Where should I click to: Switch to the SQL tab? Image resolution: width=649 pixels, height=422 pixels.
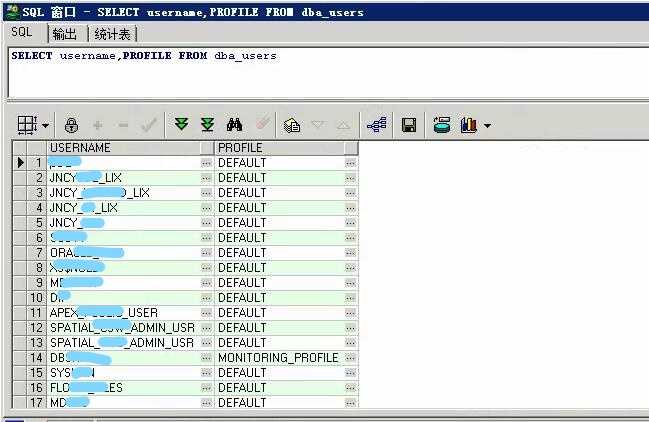[x=22, y=32]
